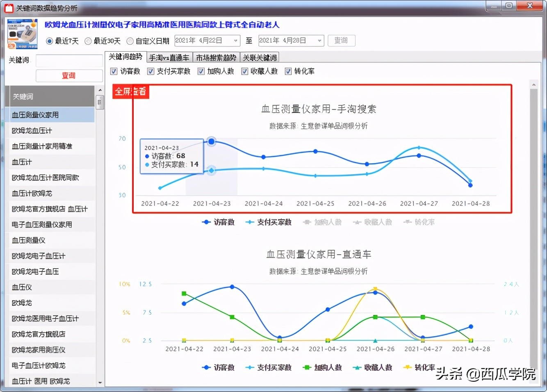Select keyword 欧姆龙血压计

tap(51, 130)
